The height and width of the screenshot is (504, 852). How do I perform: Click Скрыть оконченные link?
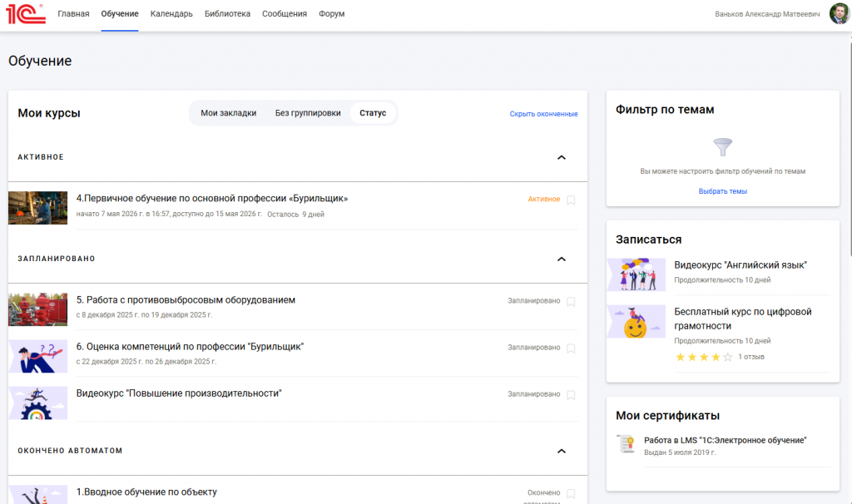543,114
